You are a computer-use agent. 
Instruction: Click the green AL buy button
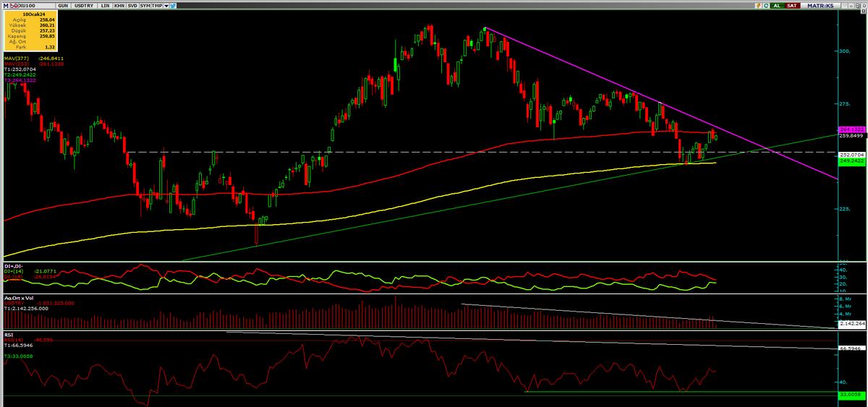[778, 6]
